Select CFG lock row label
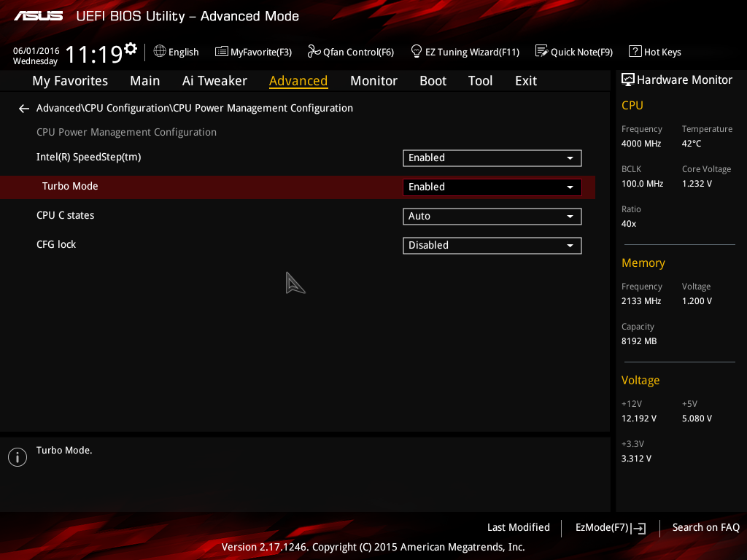 point(56,244)
